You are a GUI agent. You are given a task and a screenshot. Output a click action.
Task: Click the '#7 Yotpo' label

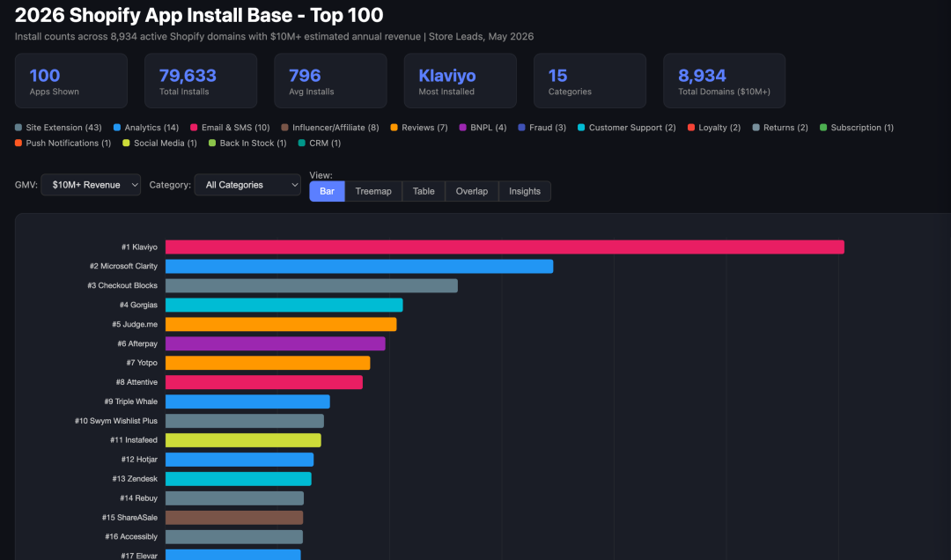141,363
